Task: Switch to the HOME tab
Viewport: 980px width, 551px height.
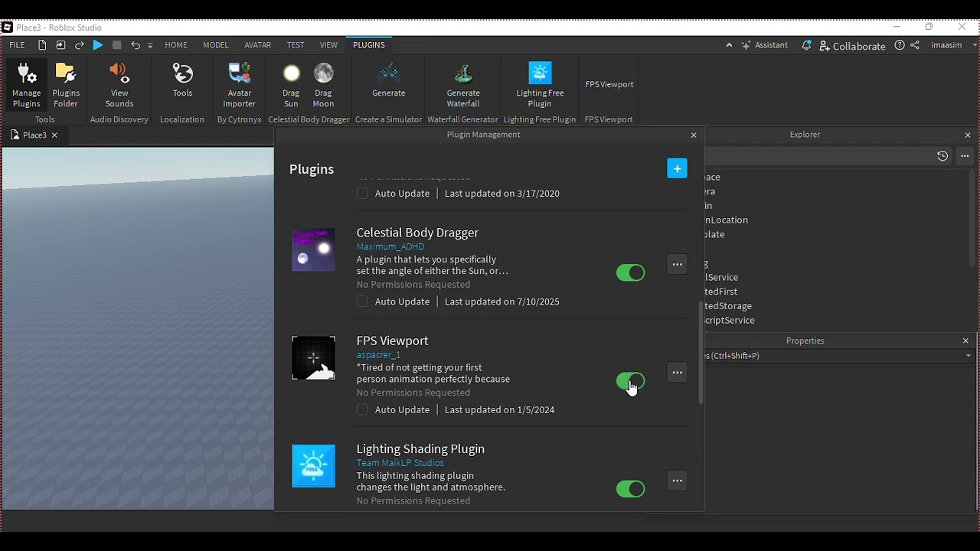Action: [176, 45]
